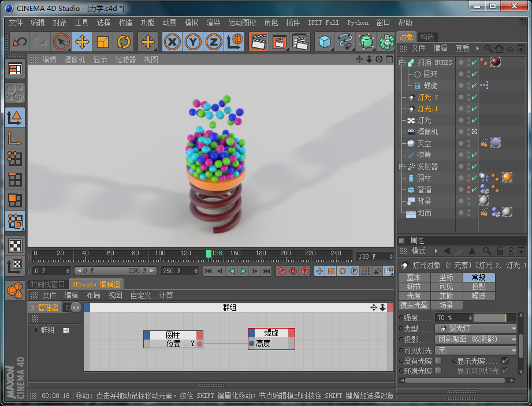Toggle the X-axis lock icon
Screen dimensions: 532x406
click(172, 42)
